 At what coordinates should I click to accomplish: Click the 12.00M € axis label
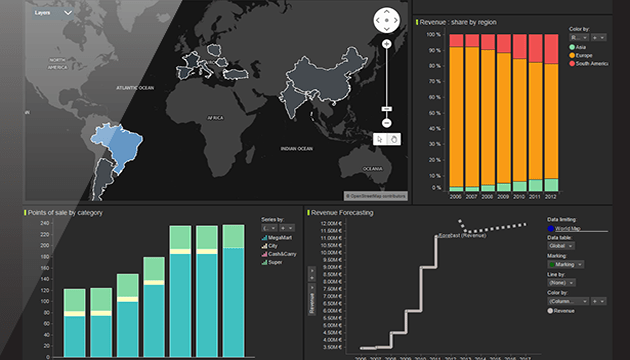(331, 223)
